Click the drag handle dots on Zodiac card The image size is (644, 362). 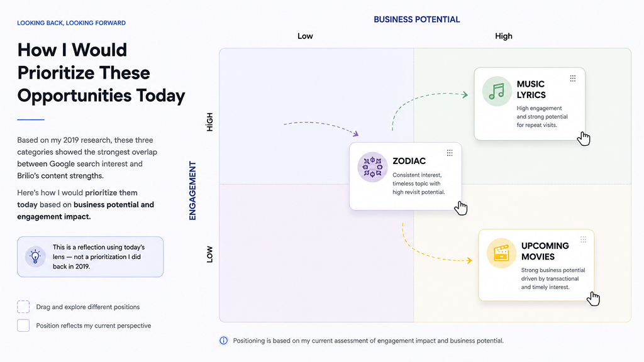[450, 153]
